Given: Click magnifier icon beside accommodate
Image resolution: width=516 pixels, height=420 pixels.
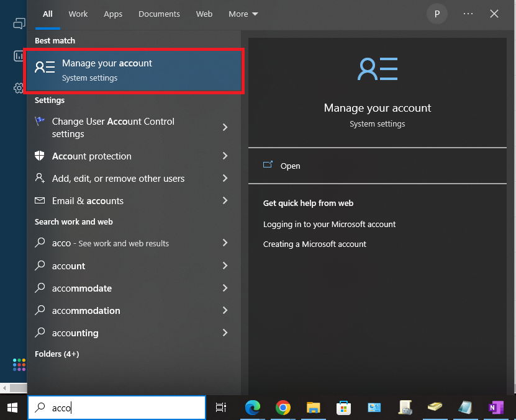Looking at the screenshot, I should pos(40,288).
